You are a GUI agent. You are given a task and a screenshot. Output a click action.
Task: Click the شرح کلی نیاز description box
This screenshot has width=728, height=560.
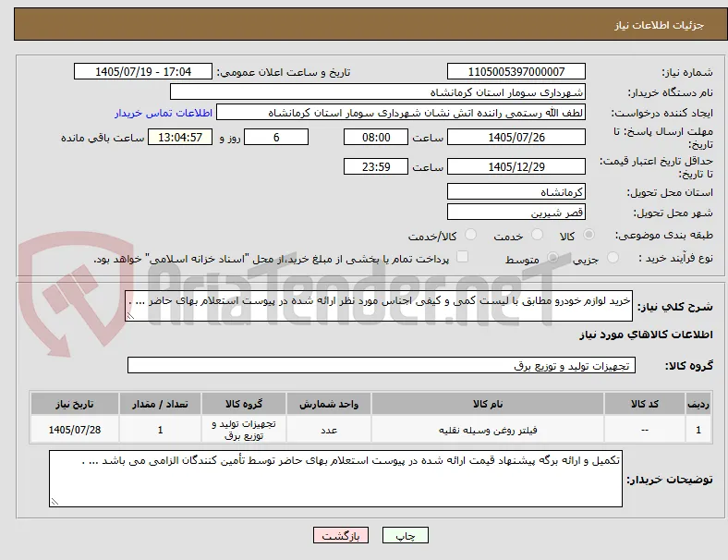click(x=379, y=306)
